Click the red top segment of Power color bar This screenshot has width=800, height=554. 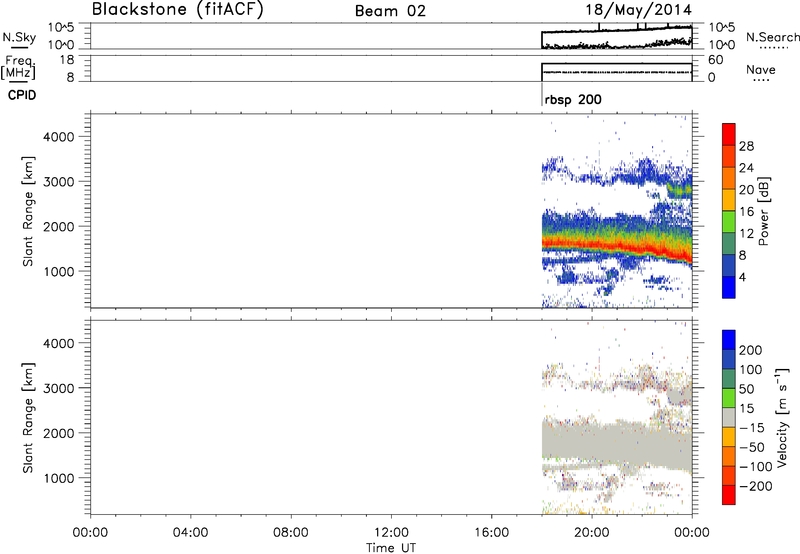coord(729,134)
